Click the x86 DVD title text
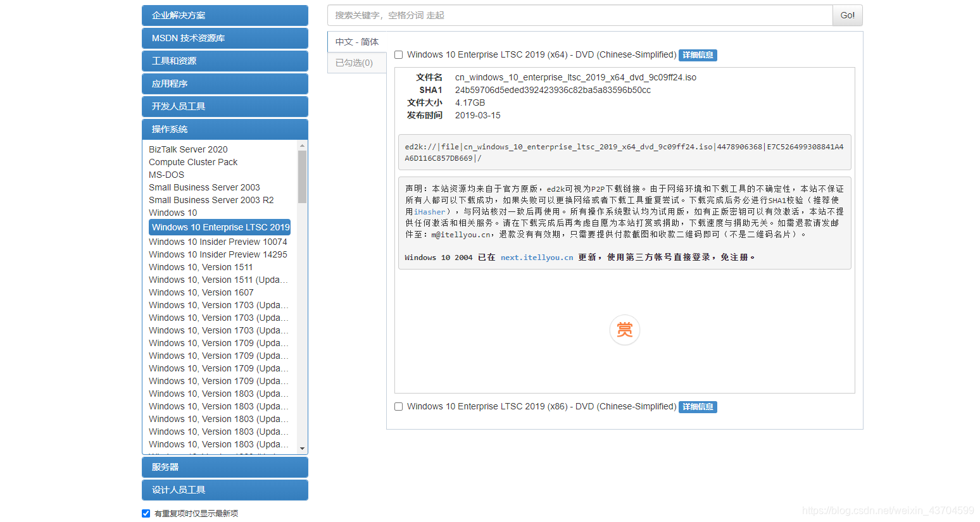Image resolution: width=980 pixels, height=522 pixels. (542, 407)
